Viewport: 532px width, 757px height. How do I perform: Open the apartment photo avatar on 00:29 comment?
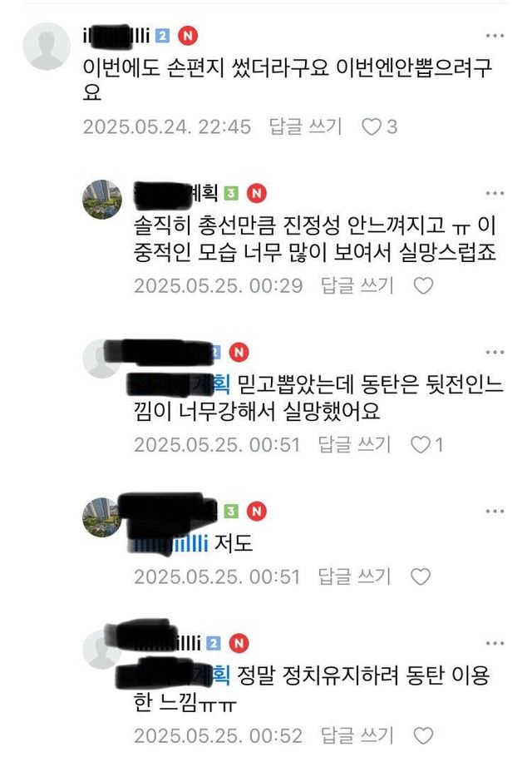102,200
